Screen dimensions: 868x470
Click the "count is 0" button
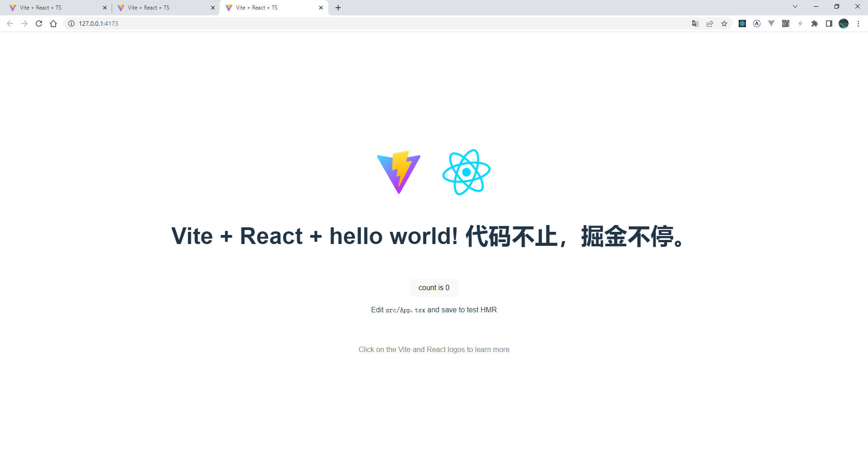point(434,288)
